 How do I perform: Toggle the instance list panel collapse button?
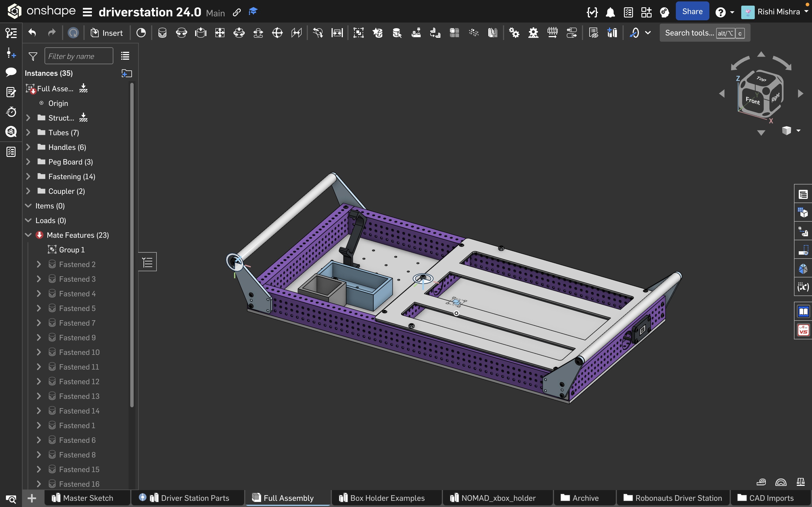(147, 262)
